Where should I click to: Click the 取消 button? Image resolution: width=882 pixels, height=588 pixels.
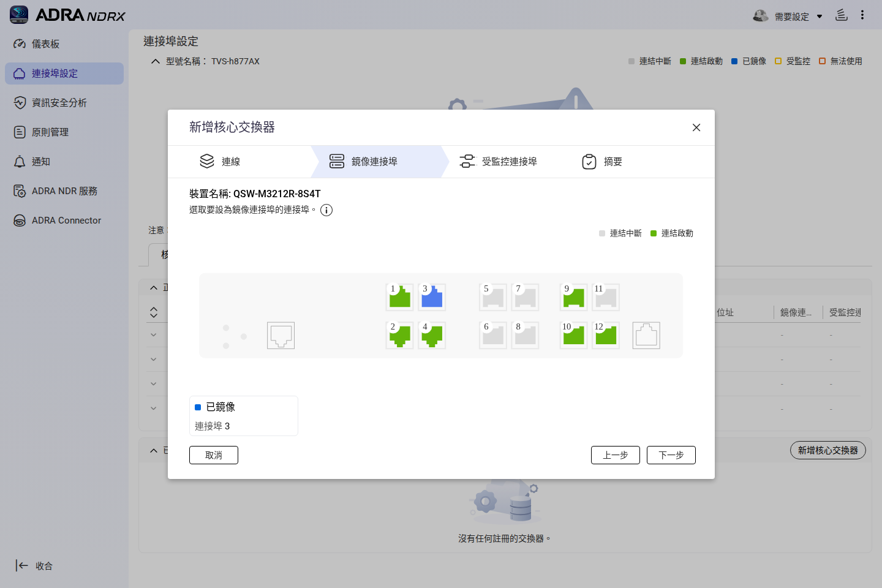tap(214, 455)
